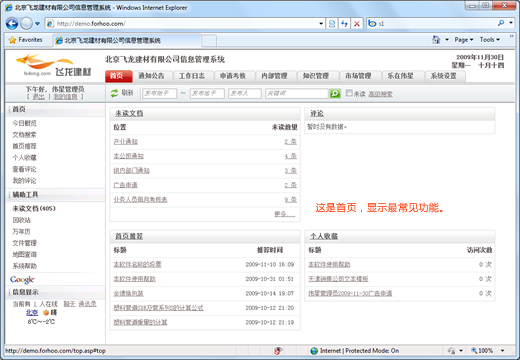This screenshot has height=360, width=520.
Task: Open 查看评论 in the left sidebar
Action: pos(24,169)
